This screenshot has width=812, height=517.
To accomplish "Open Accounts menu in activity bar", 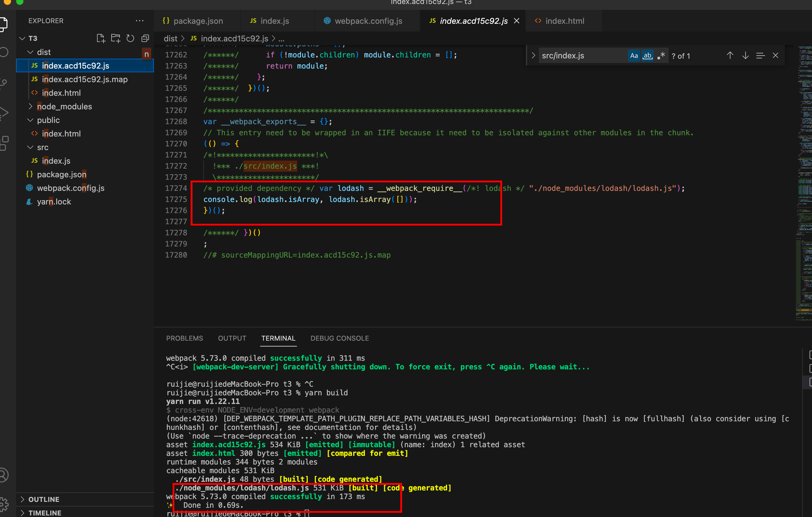I will 3,475.
